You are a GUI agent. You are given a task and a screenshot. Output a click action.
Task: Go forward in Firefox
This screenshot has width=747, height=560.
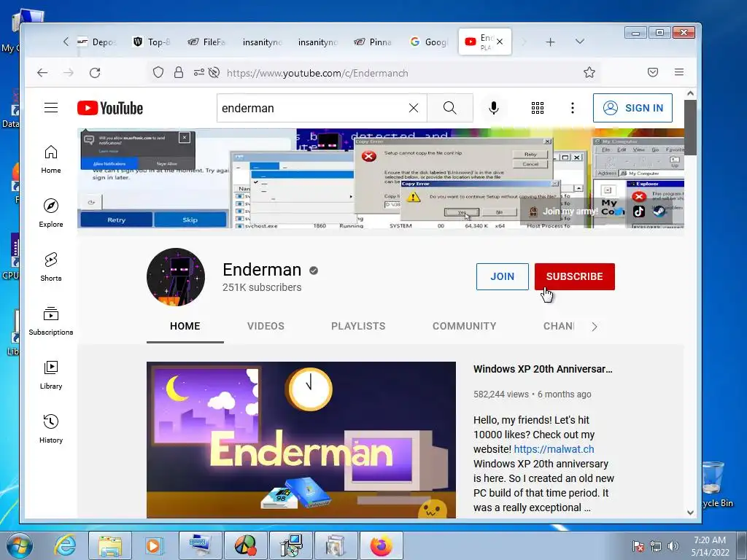coord(69,72)
